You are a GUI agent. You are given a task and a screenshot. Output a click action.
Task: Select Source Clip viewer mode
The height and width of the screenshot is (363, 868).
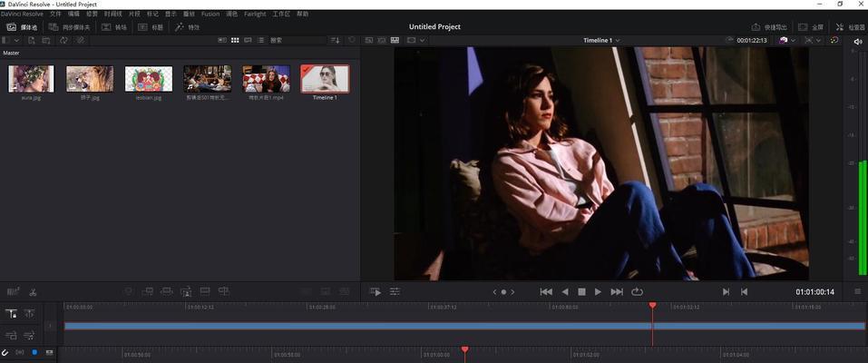tap(368, 41)
